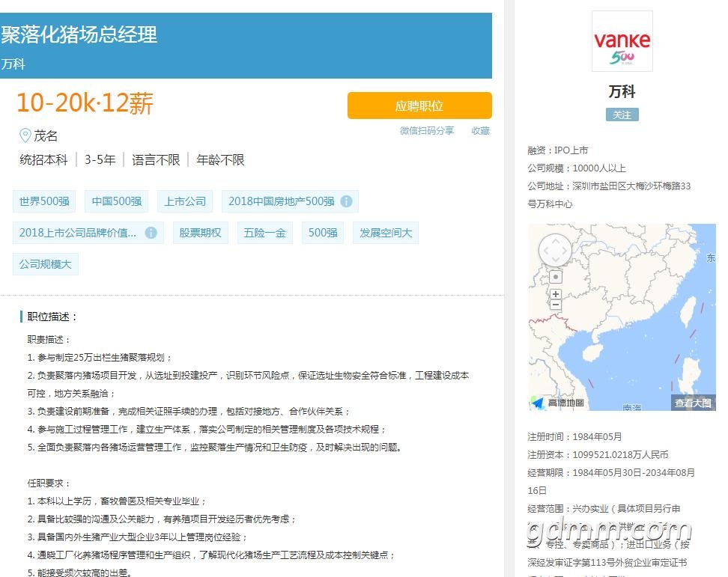
Task: Click the map locate/center button
Action: [556, 277]
